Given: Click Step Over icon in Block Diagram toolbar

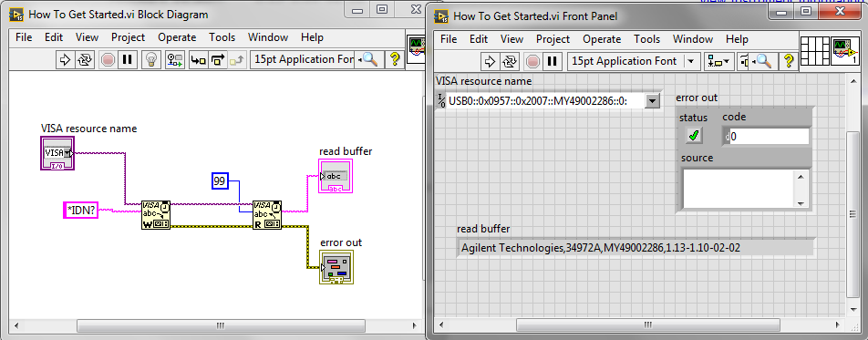Looking at the screenshot, I should pos(219,59).
